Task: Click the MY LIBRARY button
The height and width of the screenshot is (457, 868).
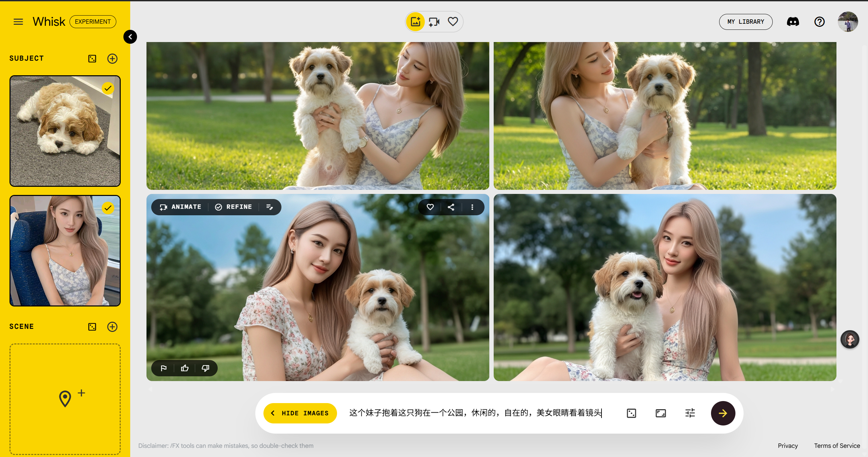Action: tap(746, 22)
